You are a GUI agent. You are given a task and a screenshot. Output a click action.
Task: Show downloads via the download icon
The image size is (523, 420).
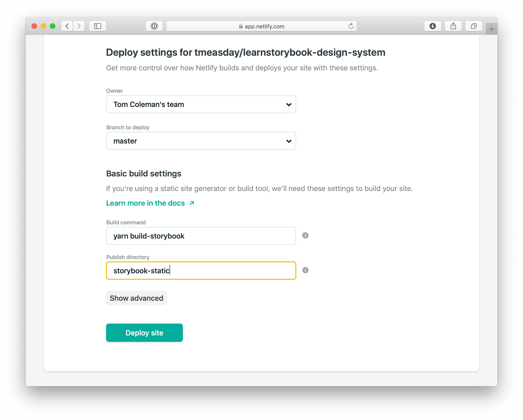click(x=432, y=26)
